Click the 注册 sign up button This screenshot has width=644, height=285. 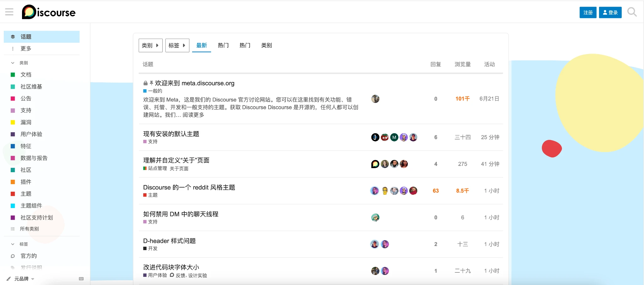(x=588, y=13)
